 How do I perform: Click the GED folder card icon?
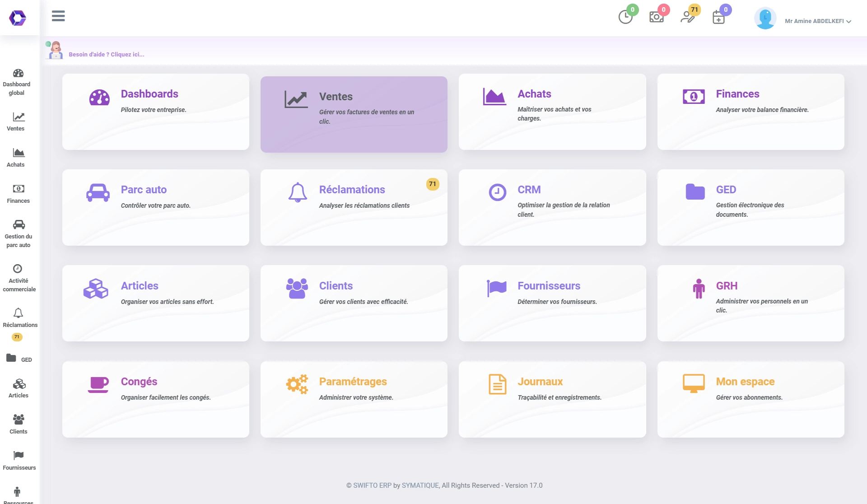pos(695,192)
